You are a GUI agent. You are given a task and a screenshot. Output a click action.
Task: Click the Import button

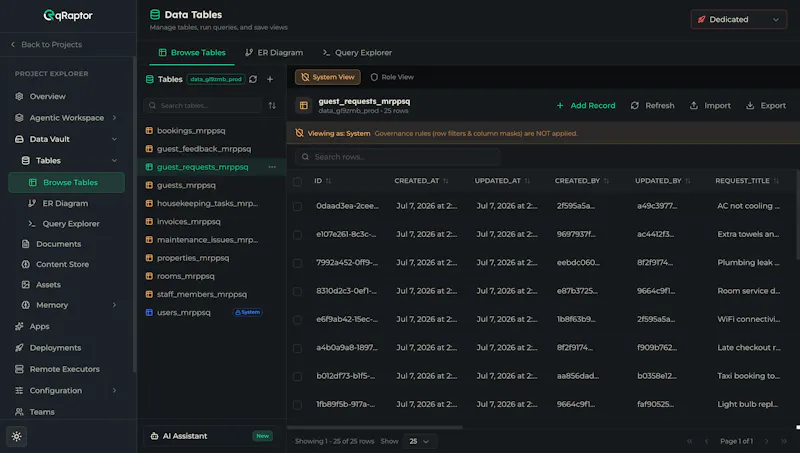[x=710, y=106]
